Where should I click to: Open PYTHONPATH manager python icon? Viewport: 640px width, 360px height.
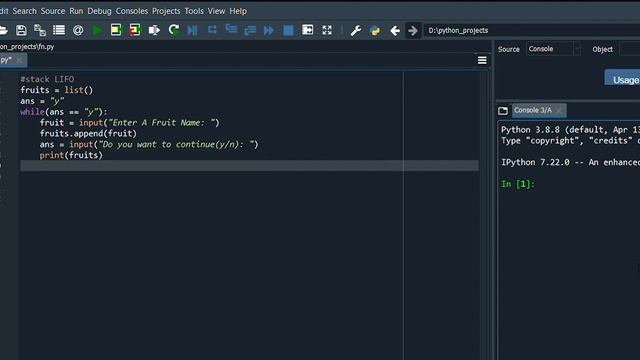(x=375, y=31)
